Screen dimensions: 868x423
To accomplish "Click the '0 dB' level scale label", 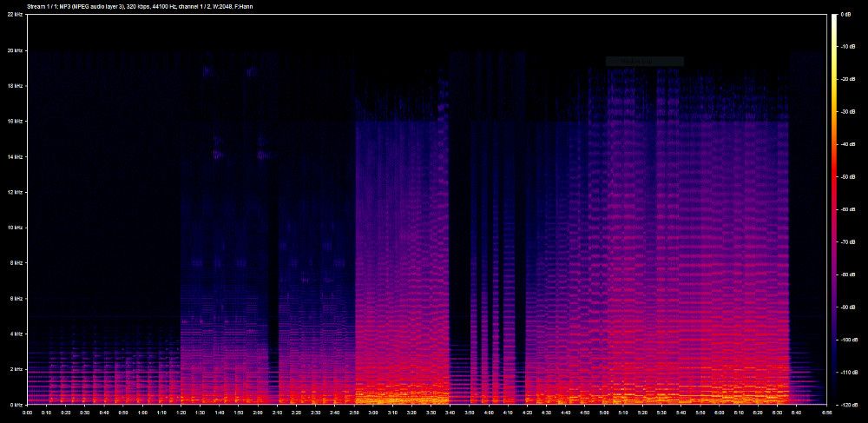I will 845,15.
